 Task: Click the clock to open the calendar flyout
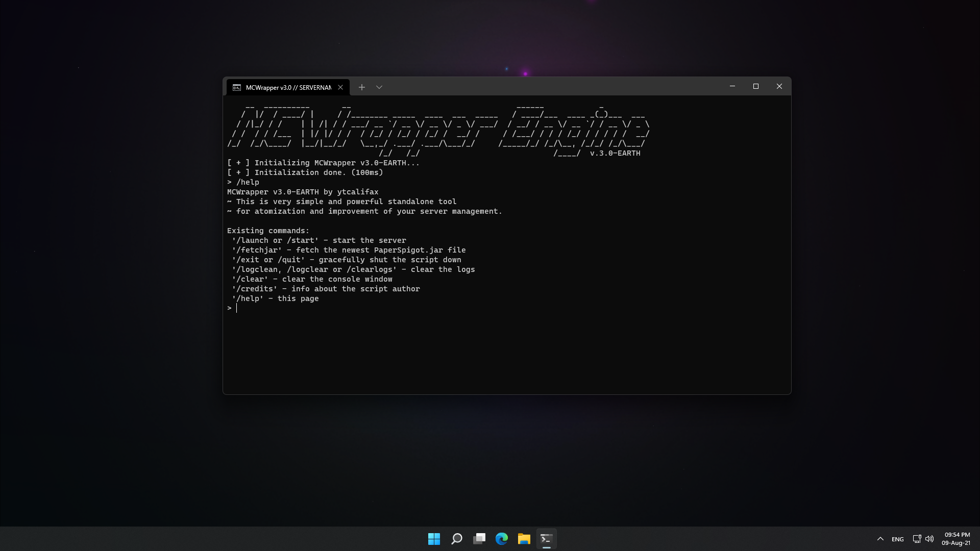[955, 535]
